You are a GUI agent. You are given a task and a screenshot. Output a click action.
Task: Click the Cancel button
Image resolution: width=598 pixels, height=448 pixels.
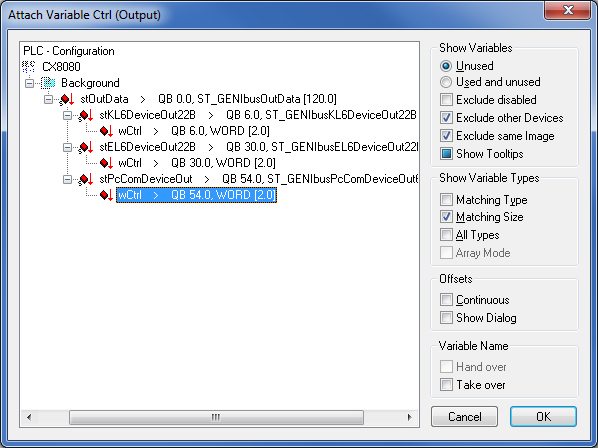click(x=465, y=417)
